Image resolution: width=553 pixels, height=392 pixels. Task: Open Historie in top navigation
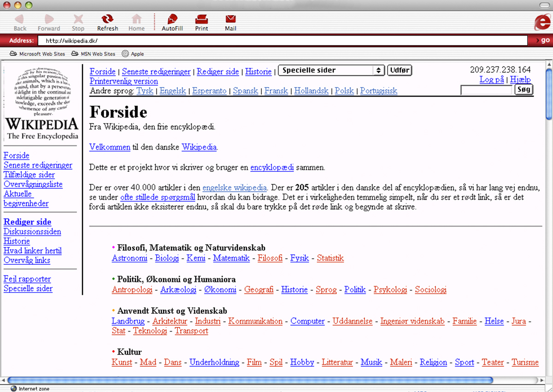[259, 71]
